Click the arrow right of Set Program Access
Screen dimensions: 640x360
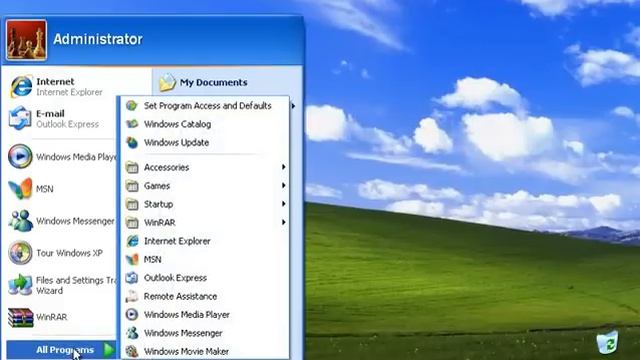click(x=293, y=106)
